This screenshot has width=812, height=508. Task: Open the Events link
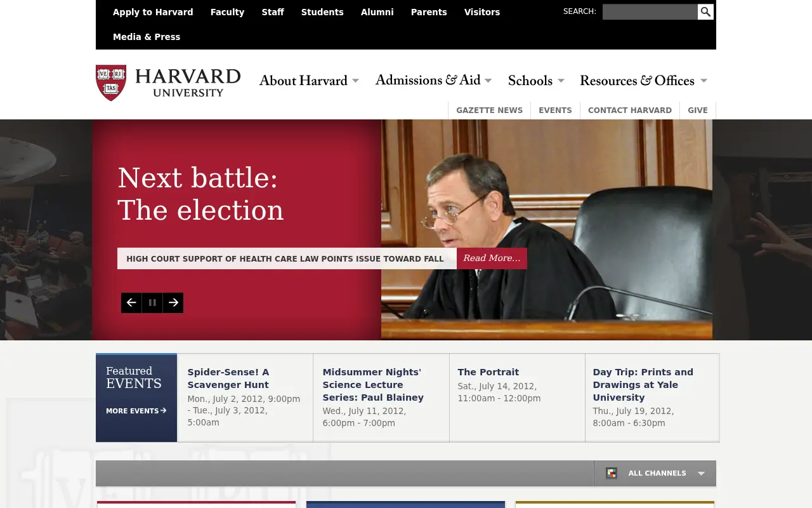click(x=555, y=110)
